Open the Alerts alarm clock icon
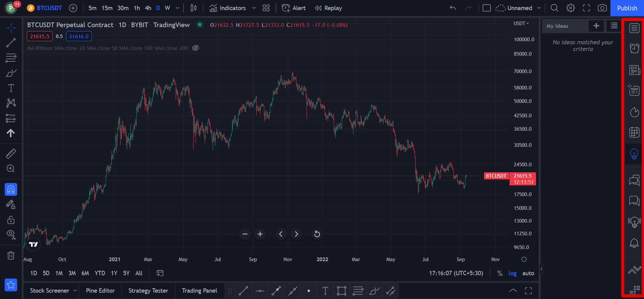Screen dimensions: 644x299 point(634,49)
